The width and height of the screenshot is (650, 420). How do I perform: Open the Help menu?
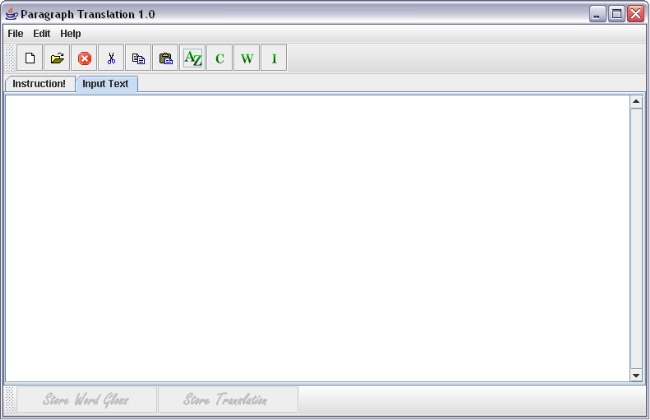click(x=70, y=34)
